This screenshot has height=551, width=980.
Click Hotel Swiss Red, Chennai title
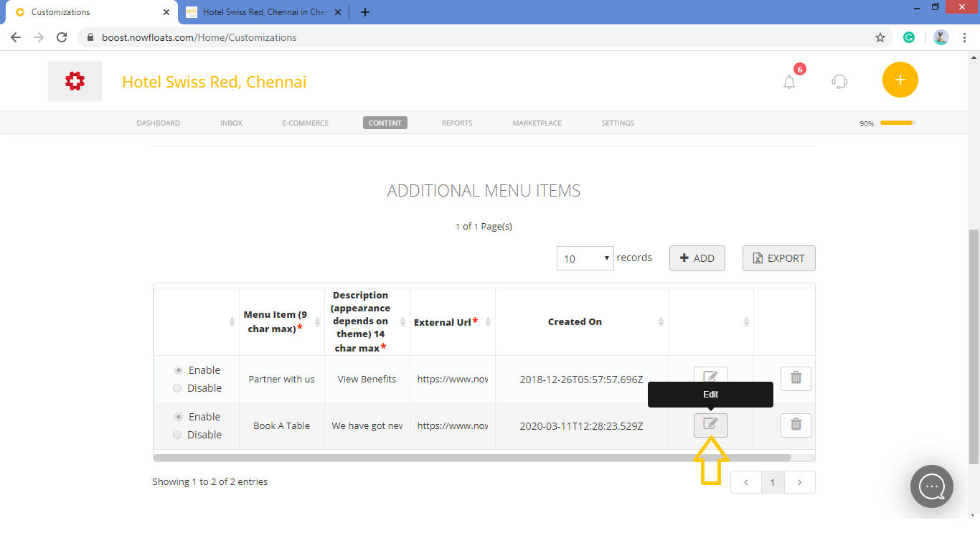pyautogui.click(x=215, y=82)
